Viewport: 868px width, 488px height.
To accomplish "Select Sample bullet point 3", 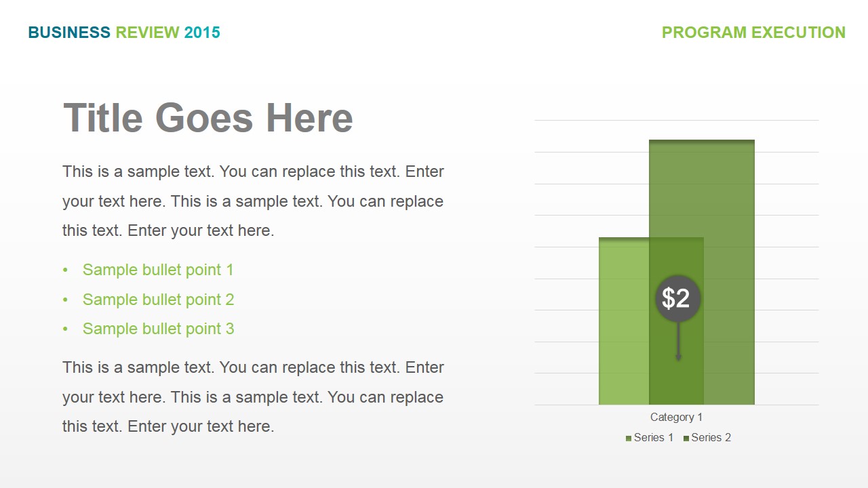I will click(x=158, y=329).
